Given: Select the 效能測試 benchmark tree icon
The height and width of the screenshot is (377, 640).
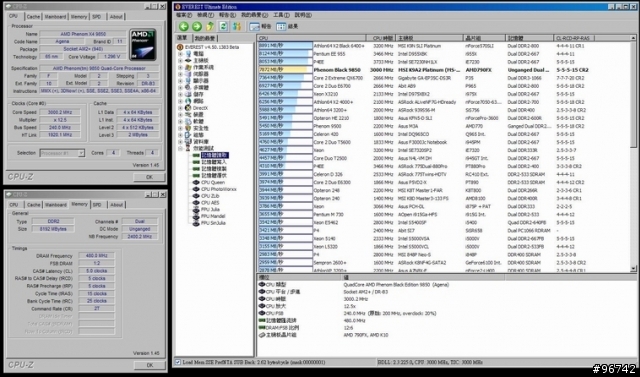Looking at the screenshot, I should (188, 148).
